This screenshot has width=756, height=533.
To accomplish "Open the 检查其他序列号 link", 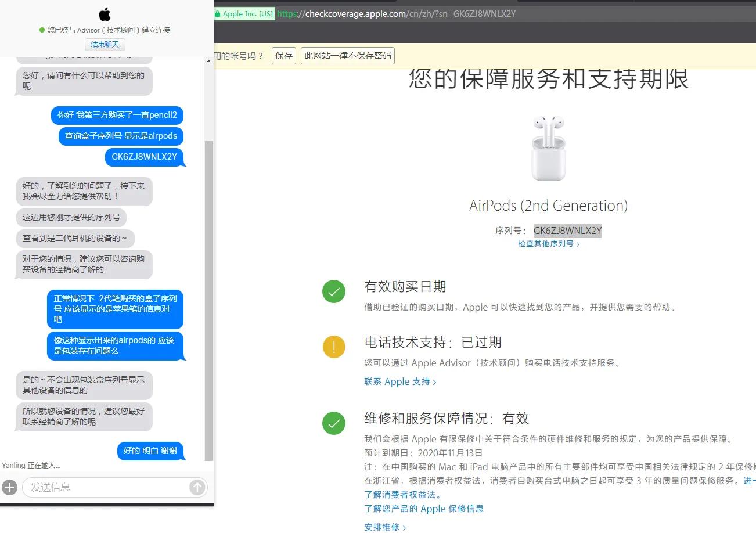I will tap(545, 243).
